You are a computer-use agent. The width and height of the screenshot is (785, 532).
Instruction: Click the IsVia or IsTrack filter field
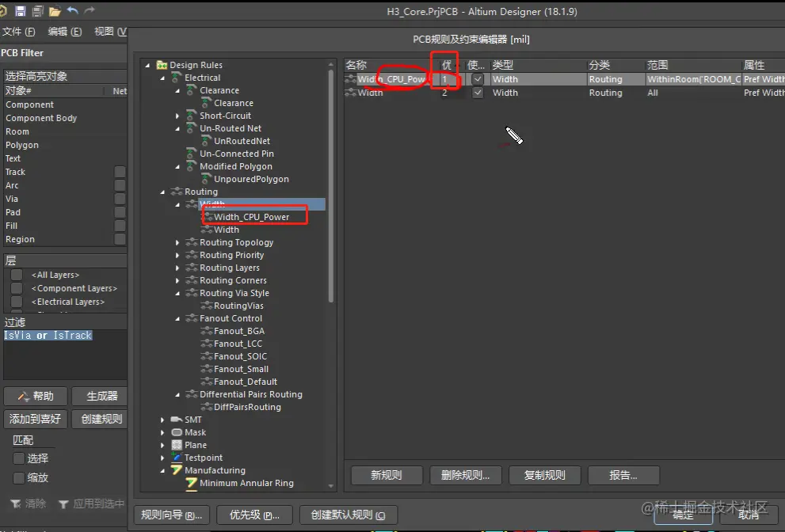point(65,355)
